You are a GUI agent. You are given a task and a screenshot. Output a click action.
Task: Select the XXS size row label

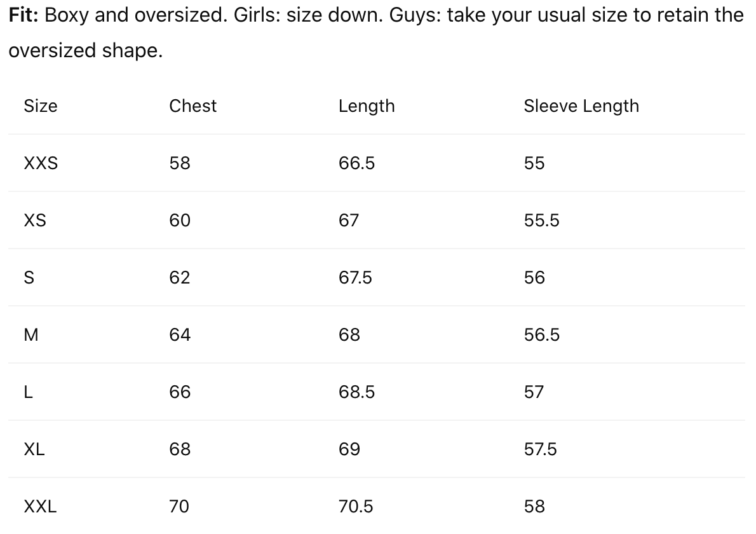[40, 163]
